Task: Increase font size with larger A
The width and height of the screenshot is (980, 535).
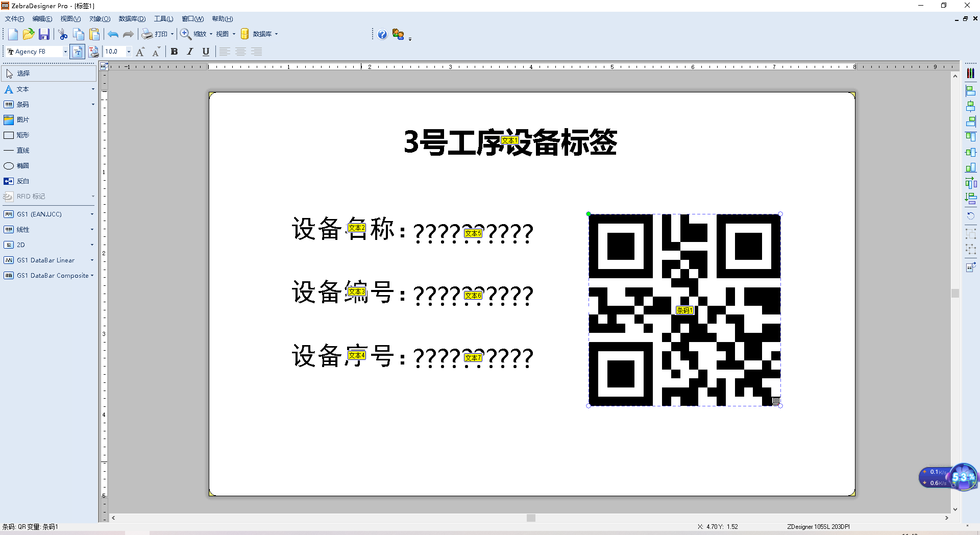Action: pyautogui.click(x=140, y=52)
